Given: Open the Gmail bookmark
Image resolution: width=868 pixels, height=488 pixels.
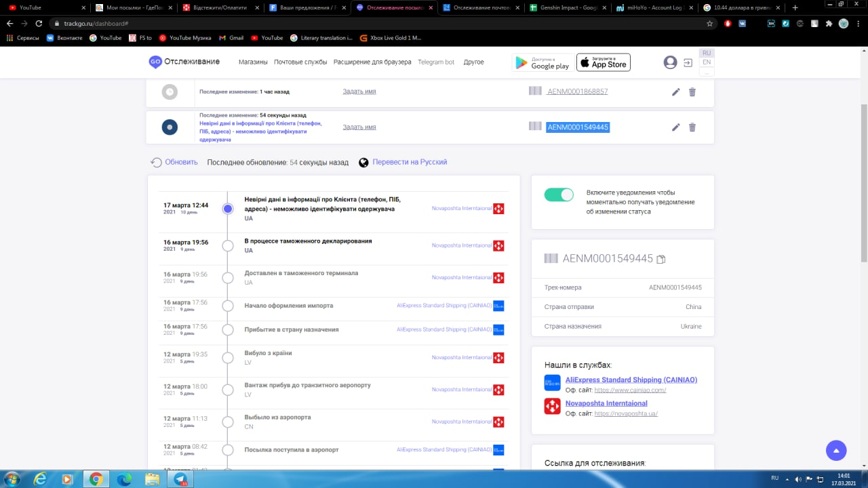Looking at the screenshot, I should coord(231,38).
